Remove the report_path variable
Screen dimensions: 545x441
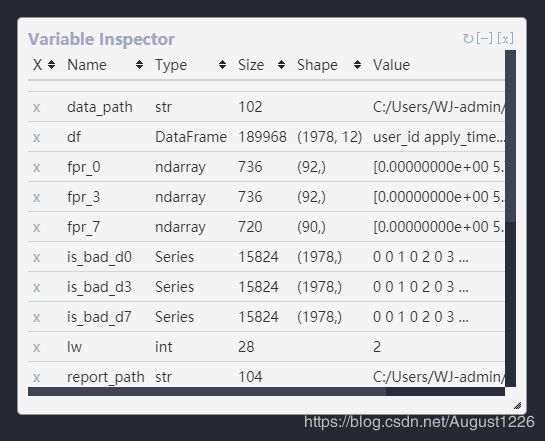click(x=36, y=377)
